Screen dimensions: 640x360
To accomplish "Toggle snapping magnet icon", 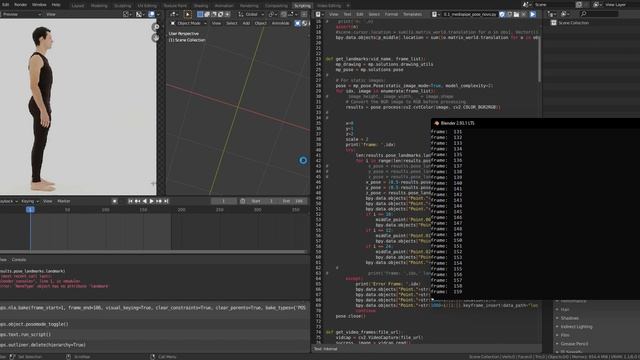I will pos(283,14).
